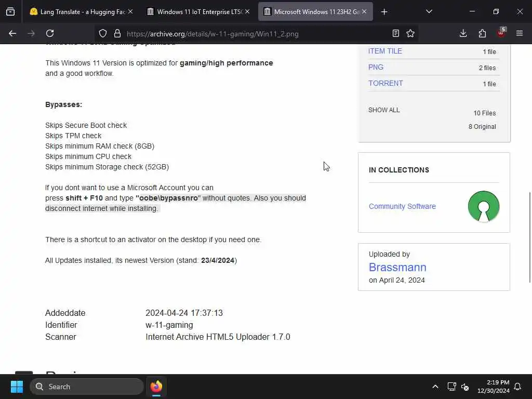532x399 pixels.
Task: Go back with the back arrow
Action: pyautogui.click(x=12, y=33)
